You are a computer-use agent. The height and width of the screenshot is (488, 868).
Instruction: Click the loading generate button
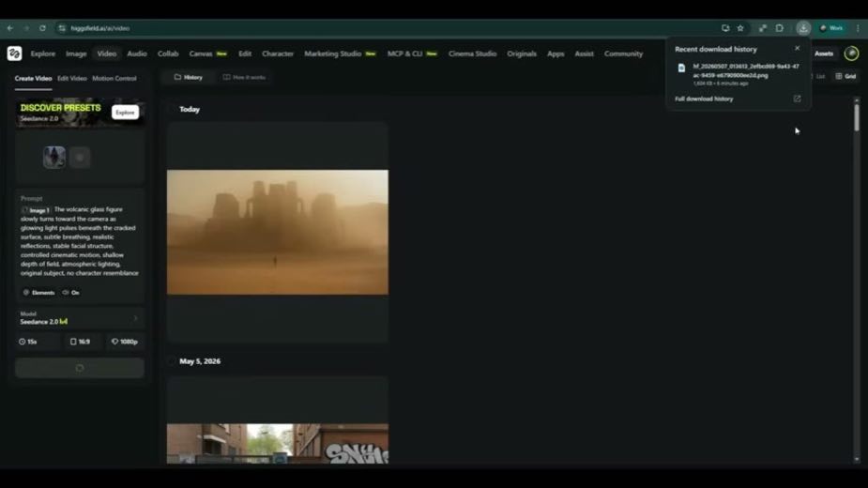pos(80,368)
